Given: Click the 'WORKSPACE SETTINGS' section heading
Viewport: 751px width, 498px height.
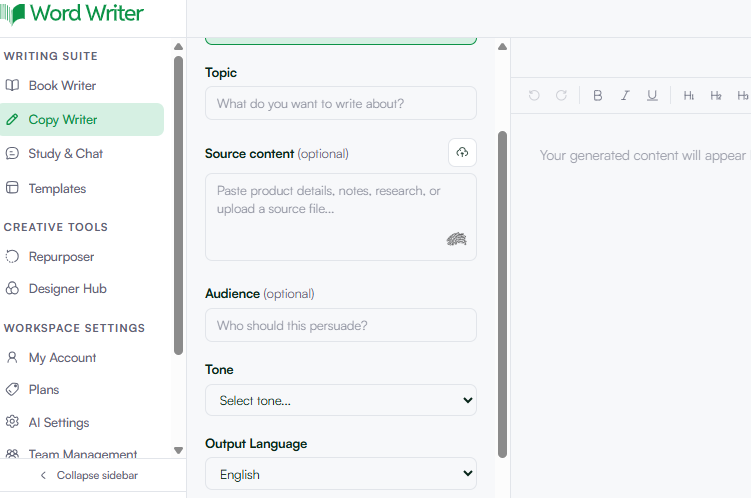Looking at the screenshot, I should coord(74,328).
